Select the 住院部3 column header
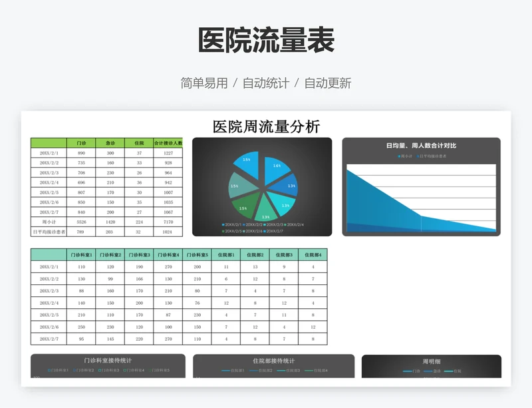Viewport: 532px width, 408px height. pos(284,255)
